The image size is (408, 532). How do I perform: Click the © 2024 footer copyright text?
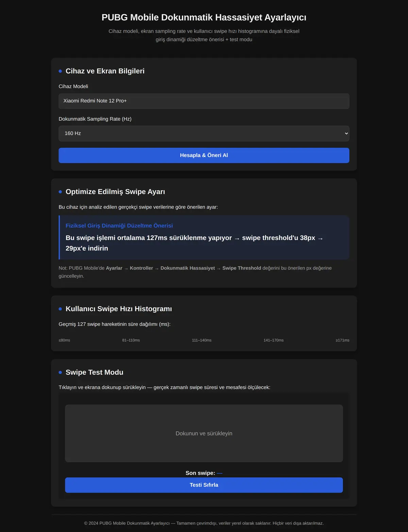click(x=204, y=523)
